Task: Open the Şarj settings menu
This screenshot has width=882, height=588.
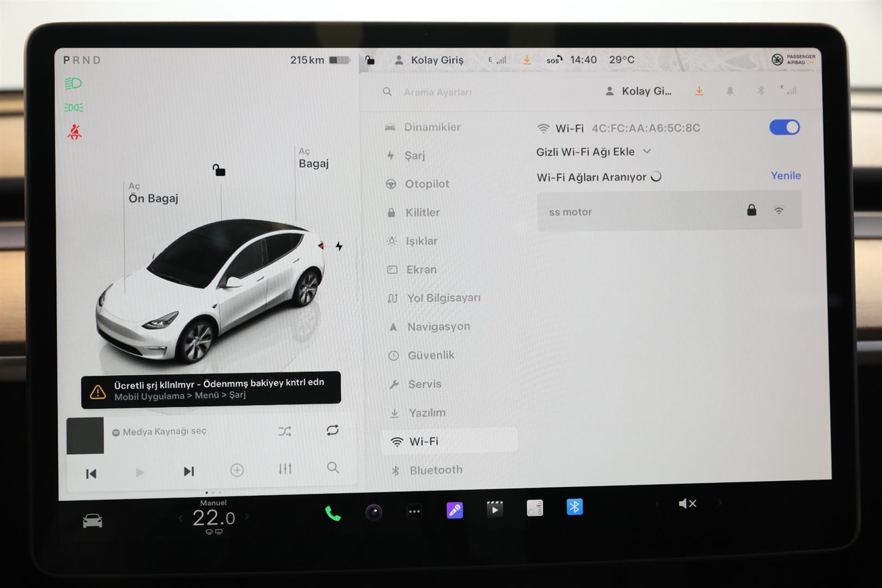Action: click(406, 155)
